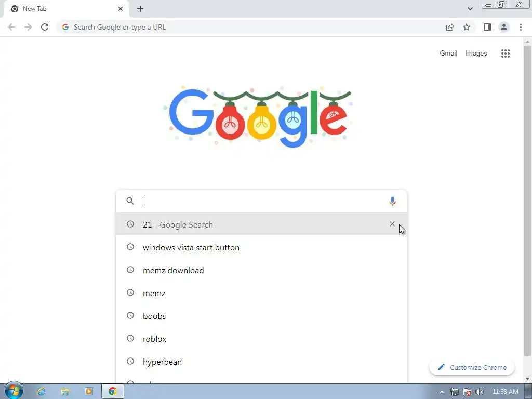The width and height of the screenshot is (532, 399).
Task: Click the Google search input field
Action: tap(263, 201)
